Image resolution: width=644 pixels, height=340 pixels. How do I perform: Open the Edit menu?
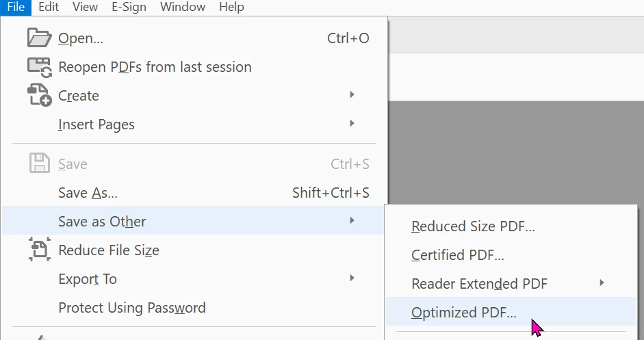click(x=49, y=8)
